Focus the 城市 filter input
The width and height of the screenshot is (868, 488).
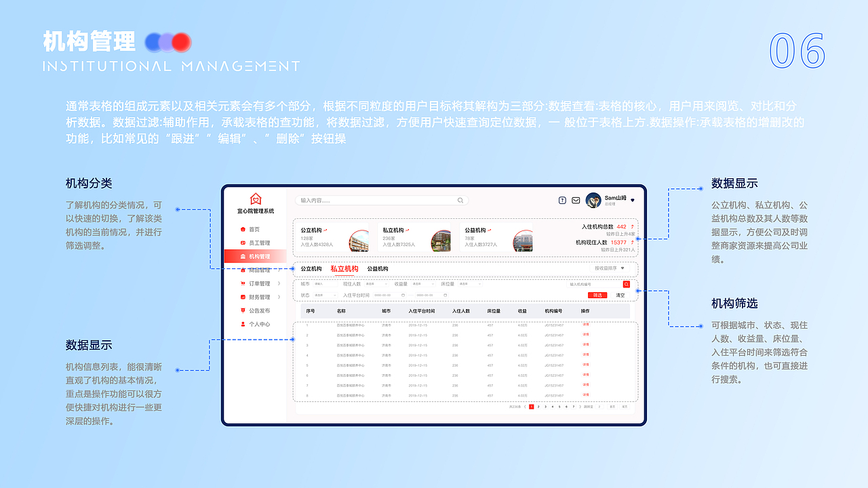coord(325,284)
